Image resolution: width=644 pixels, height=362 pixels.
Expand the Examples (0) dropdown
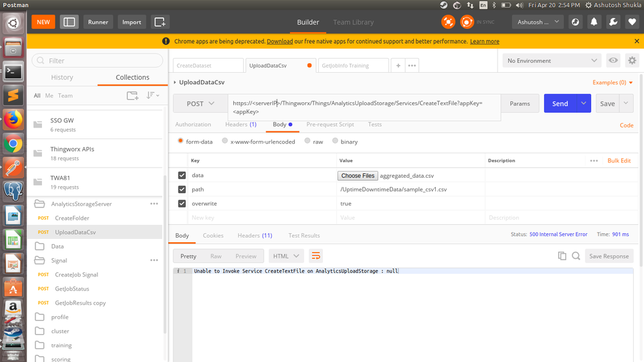click(x=612, y=82)
